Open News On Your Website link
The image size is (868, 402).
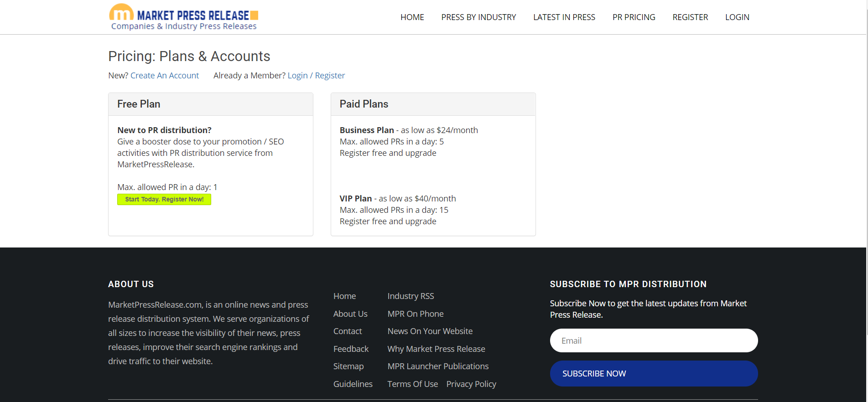point(430,331)
